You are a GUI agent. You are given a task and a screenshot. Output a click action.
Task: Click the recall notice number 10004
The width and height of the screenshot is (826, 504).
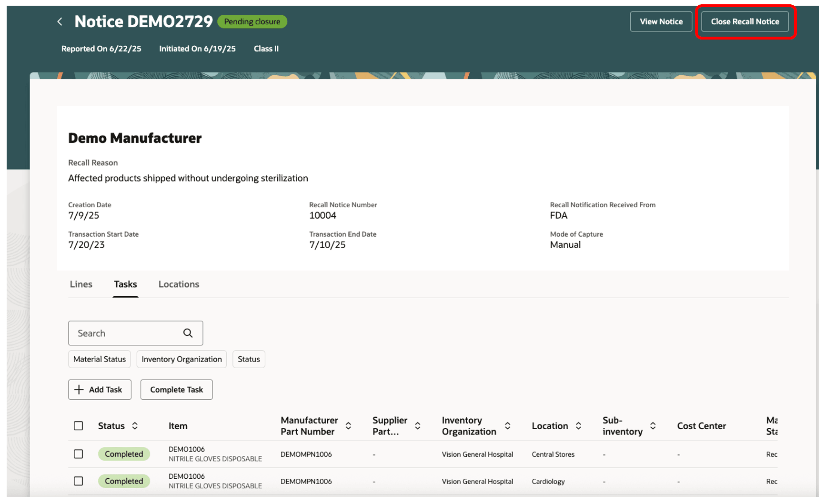click(x=322, y=215)
